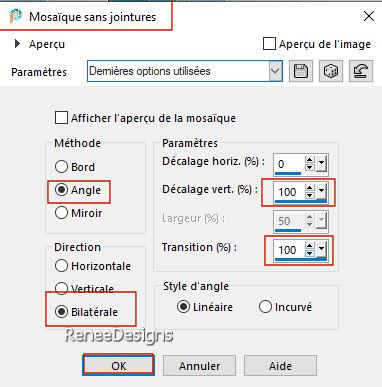Click the OK button
382x387 pixels.
[x=119, y=366]
